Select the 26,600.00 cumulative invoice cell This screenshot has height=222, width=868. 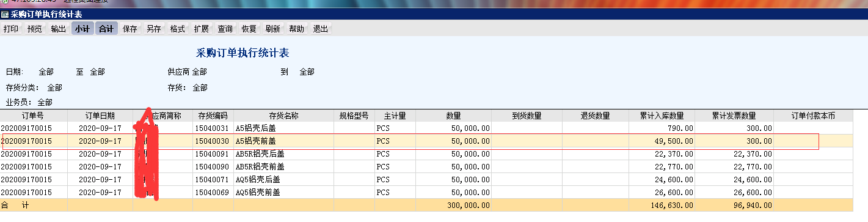pyautogui.click(x=734, y=193)
